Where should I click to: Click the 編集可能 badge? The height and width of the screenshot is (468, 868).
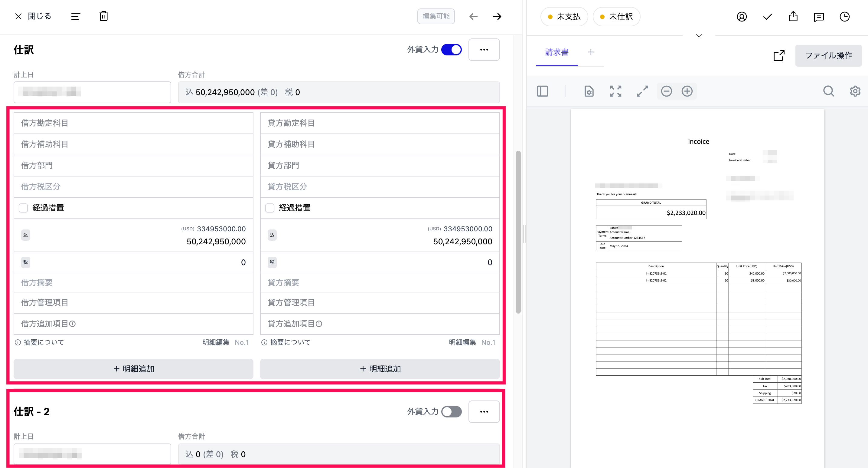(436, 16)
